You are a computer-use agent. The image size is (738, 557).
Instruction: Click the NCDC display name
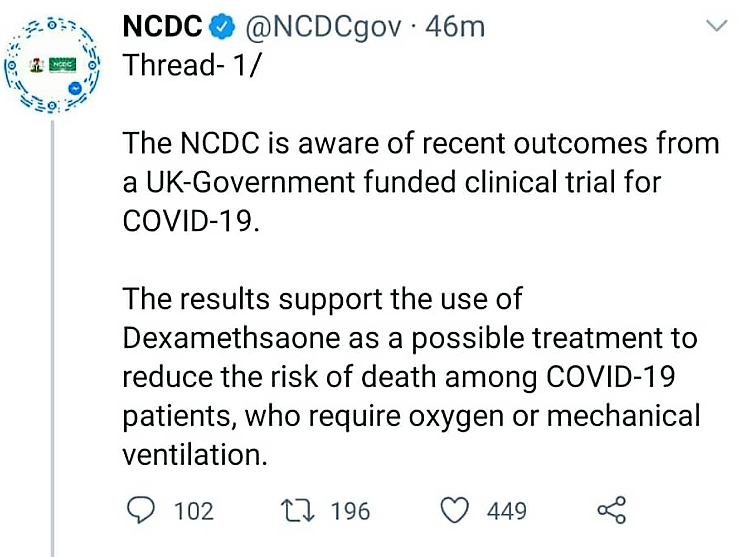pos(162,26)
